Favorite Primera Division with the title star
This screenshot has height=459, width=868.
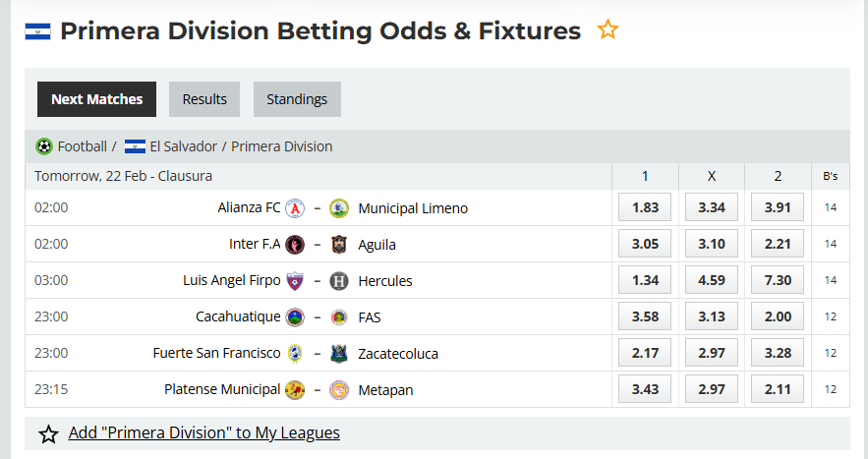coord(608,30)
